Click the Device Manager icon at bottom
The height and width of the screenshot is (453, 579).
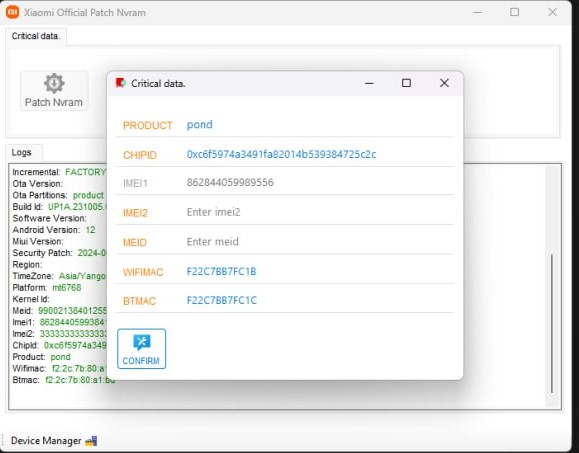pyautogui.click(x=91, y=441)
